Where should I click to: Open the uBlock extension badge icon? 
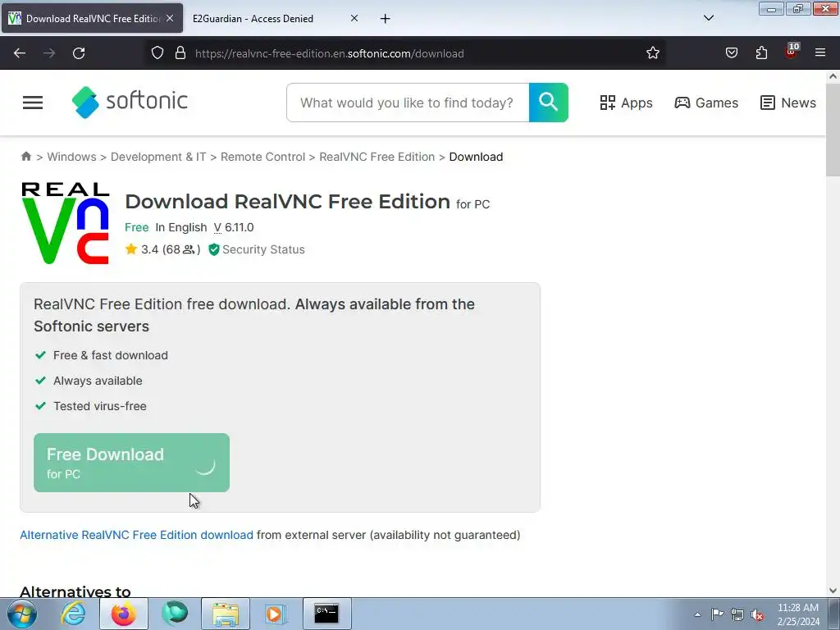click(792, 52)
